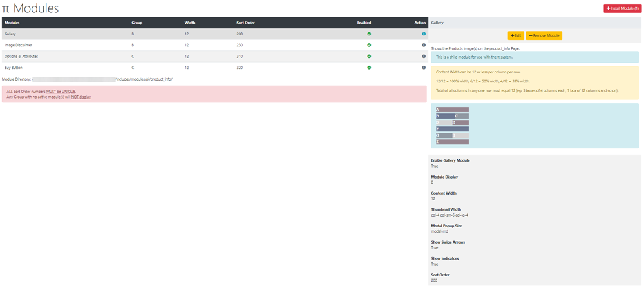Click enabled checkmark in Options & Attributes row
The width and height of the screenshot is (644, 290).
click(x=369, y=56)
